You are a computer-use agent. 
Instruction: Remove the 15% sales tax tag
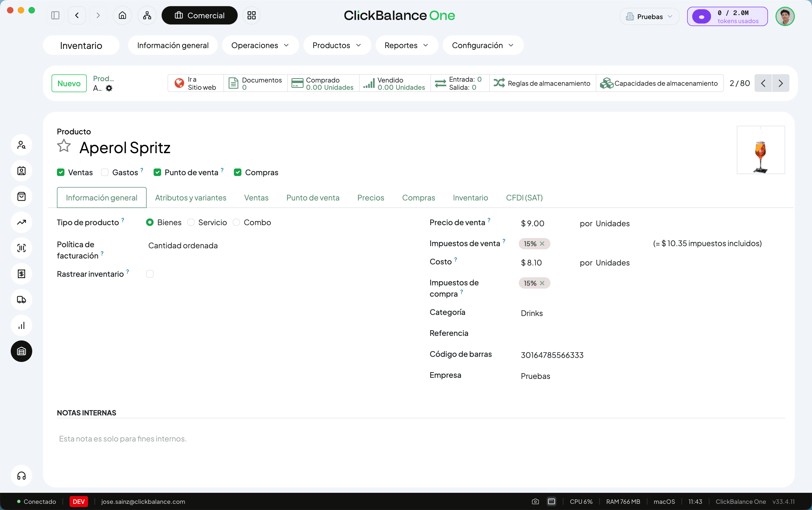tap(542, 243)
